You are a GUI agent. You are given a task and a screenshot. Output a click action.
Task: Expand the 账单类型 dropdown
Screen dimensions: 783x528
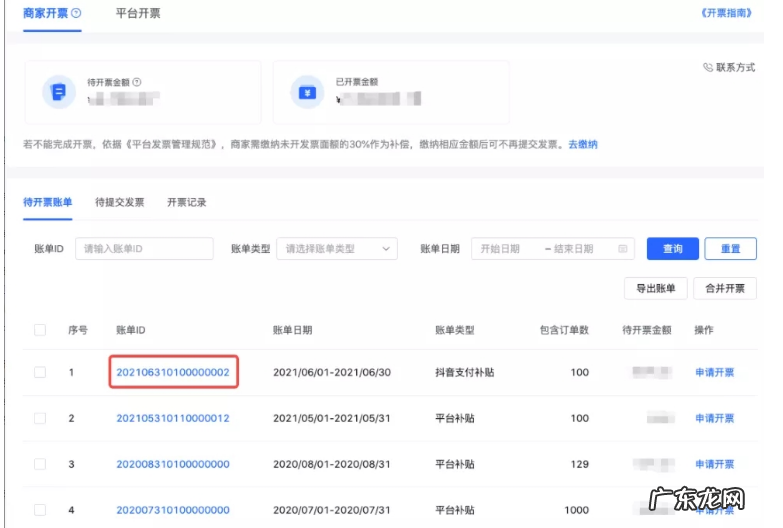[x=337, y=249]
